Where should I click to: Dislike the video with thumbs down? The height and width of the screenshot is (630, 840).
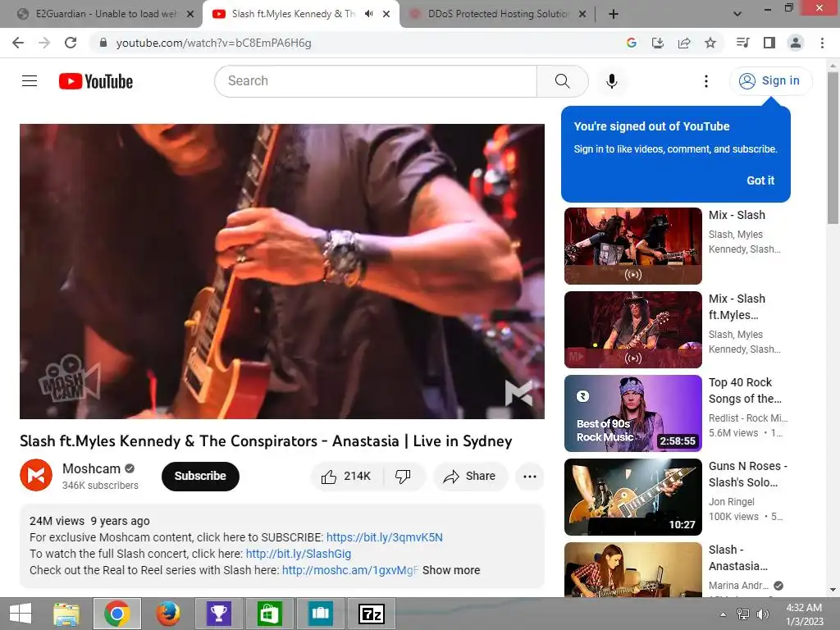[403, 477]
